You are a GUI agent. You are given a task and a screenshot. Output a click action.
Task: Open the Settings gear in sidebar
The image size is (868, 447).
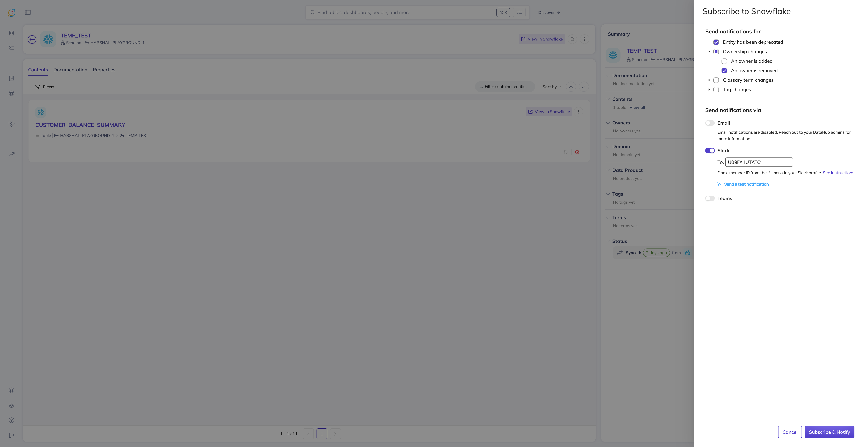(x=12, y=405)
